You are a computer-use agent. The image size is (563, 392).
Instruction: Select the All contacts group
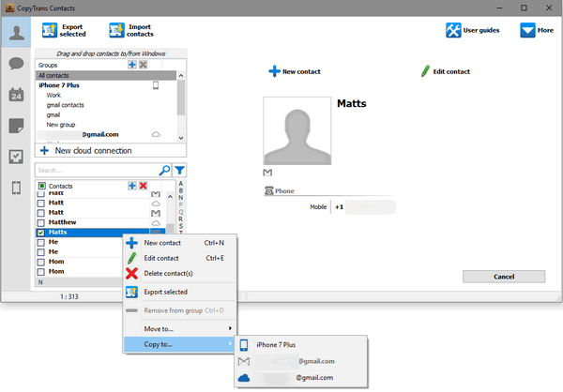point(106,75)
